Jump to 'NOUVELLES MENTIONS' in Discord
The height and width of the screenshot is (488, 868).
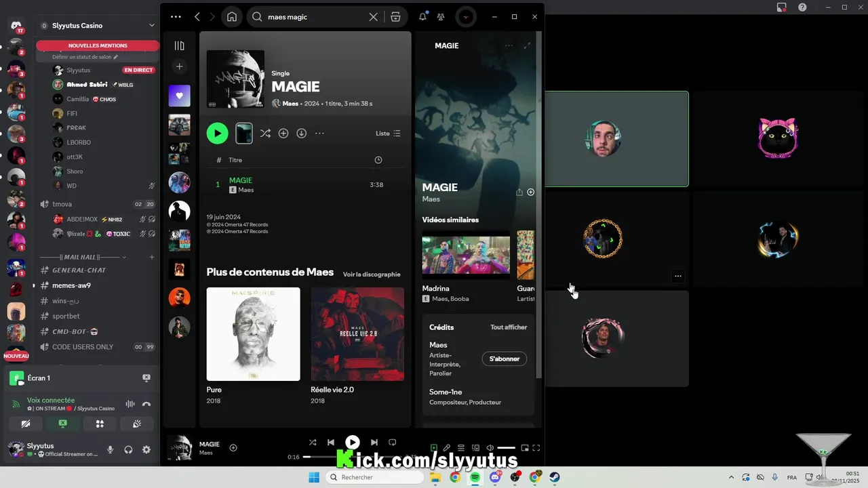pyautogui.click(x=98, y=45)
